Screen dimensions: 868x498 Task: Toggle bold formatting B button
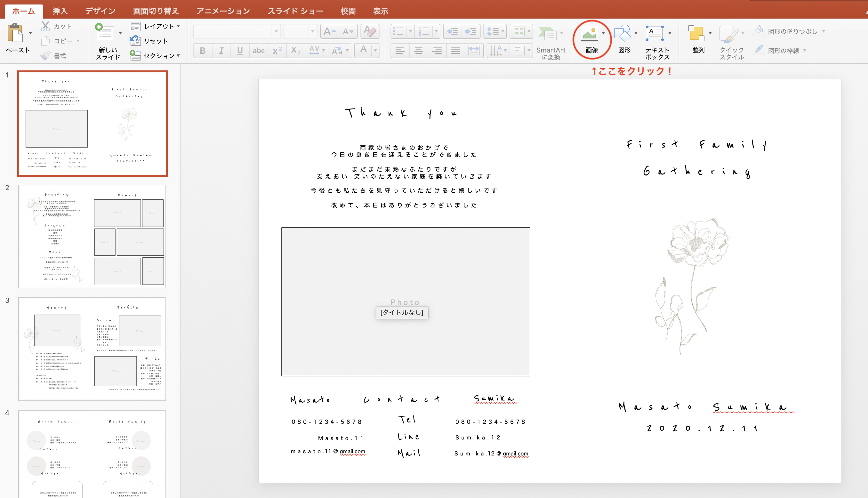203,51
